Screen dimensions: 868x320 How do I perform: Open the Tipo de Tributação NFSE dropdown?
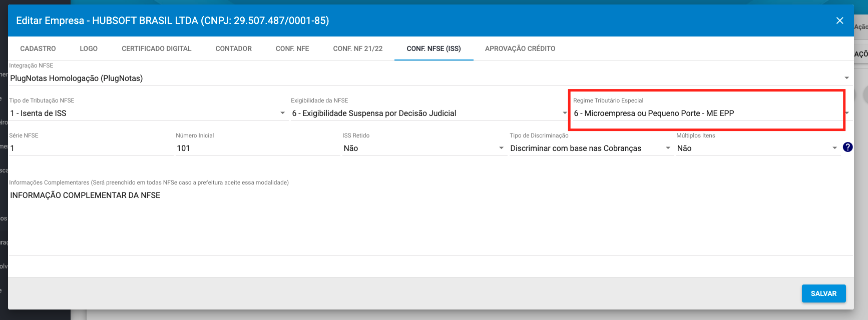coord(148,113)
